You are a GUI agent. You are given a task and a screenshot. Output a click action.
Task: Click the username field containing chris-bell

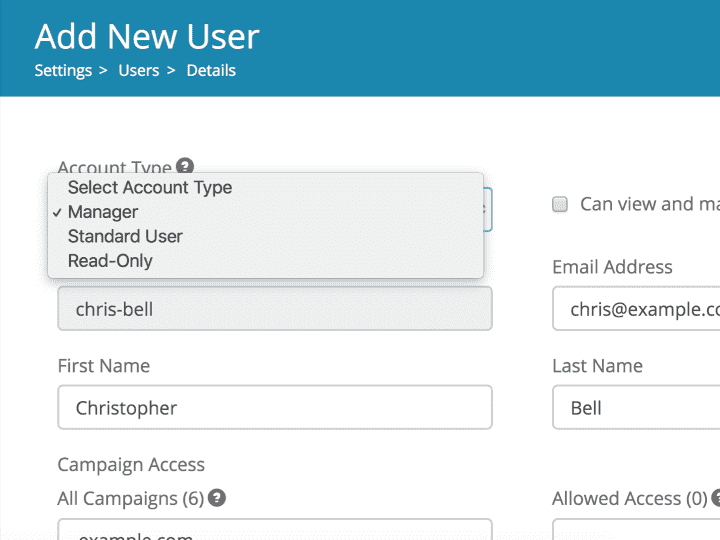(x=274, y=309)
